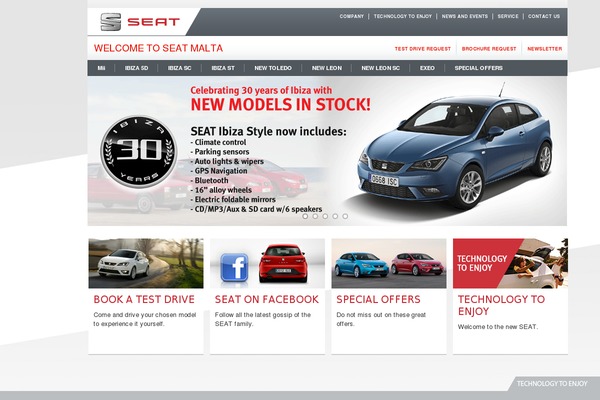Select the Ibiza 5D model tab
The height and width of the screenshot is (400, 600).
click(136, 68)
